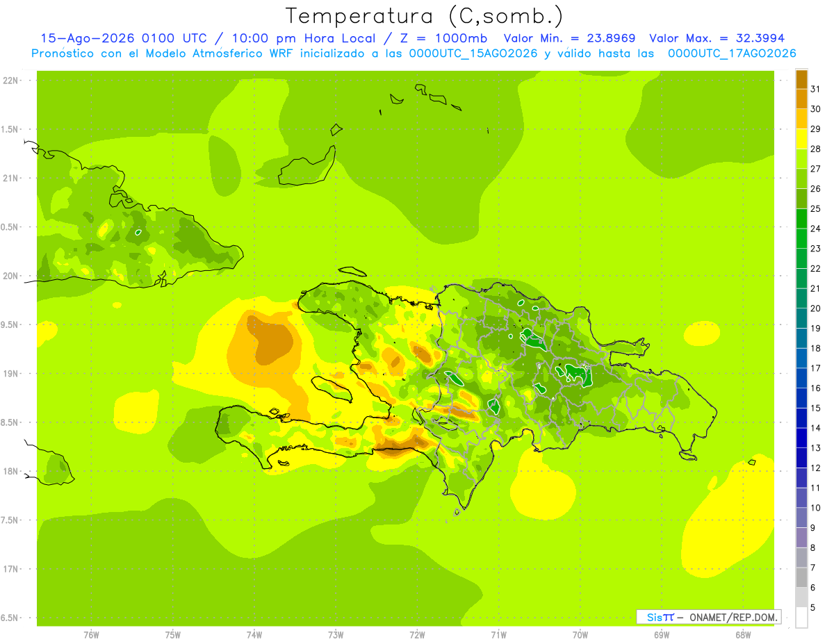Click the 70W longitude axis label
The width and height of the screenshot is (834, 644).
[580, 634]
